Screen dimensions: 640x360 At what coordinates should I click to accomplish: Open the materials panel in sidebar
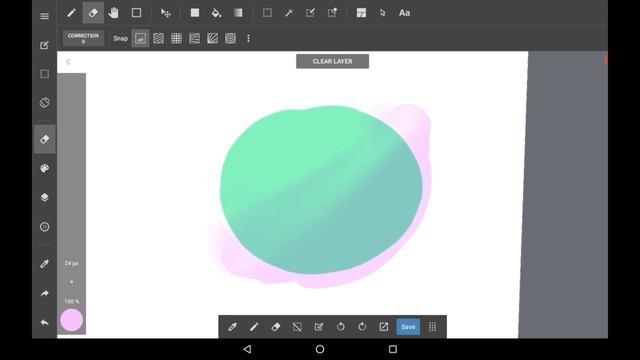click(44, 227)
